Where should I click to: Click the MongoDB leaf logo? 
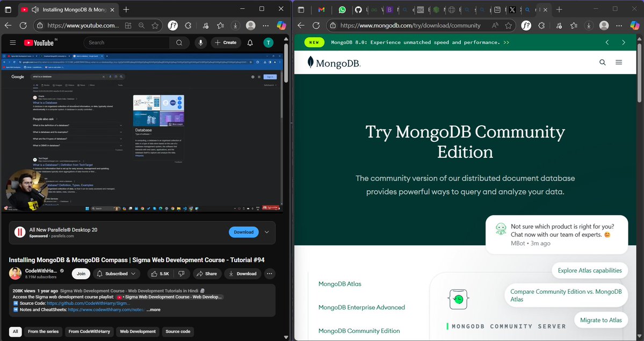click(x=334, y=62)
